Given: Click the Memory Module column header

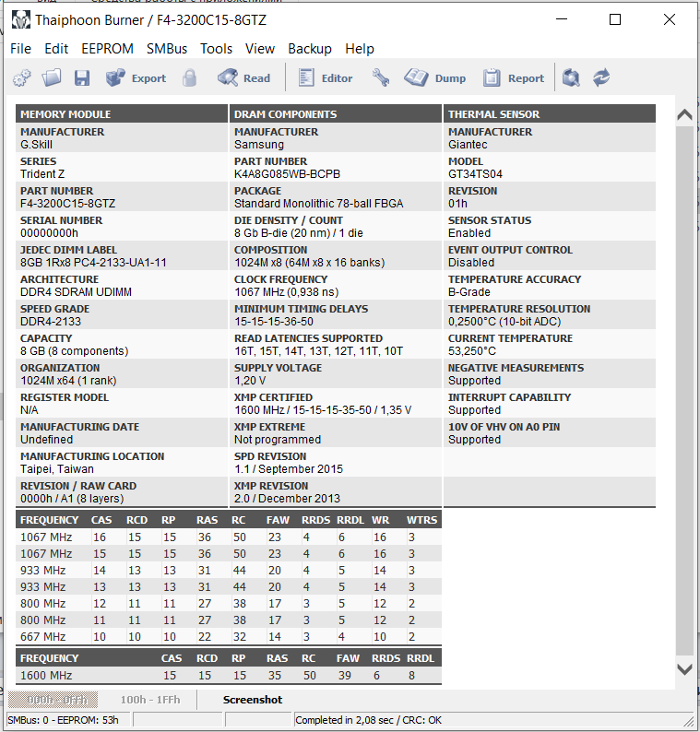Looking at the screenshot, I should tap(122, 114).
